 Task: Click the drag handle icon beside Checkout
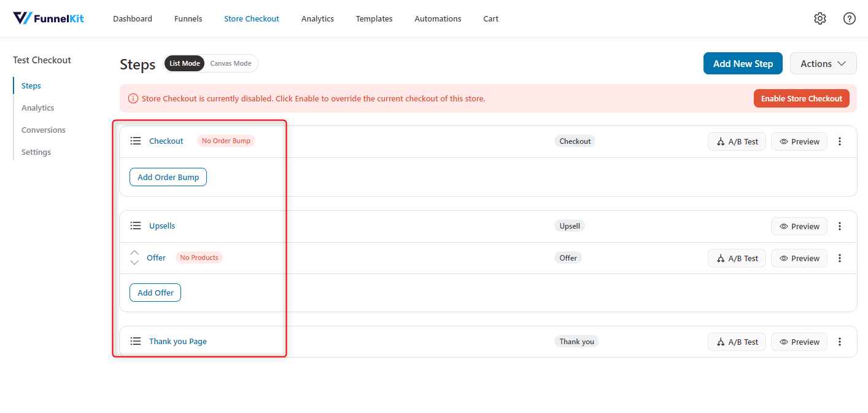point(136,141)
